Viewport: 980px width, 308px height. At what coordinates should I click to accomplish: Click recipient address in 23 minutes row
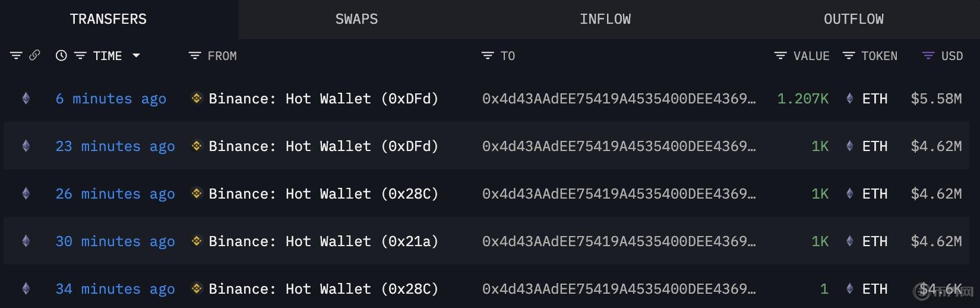[619, 146]
